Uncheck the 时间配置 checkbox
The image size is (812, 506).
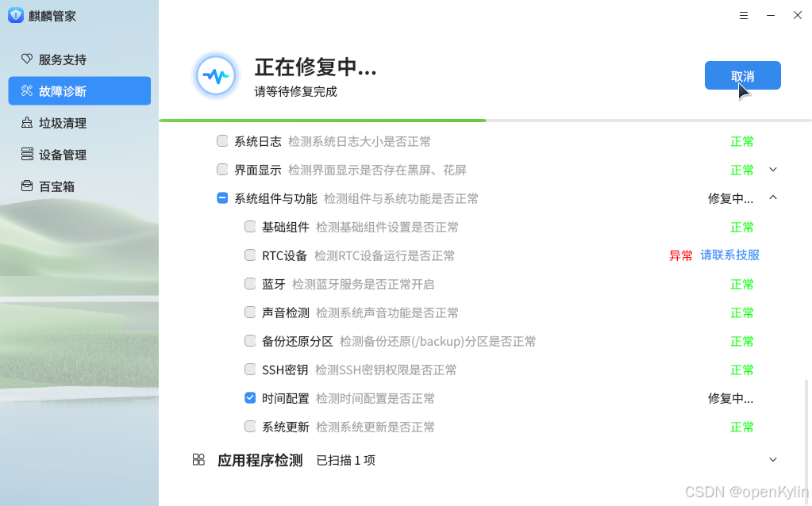pyautogui.click(x=250, y=398)
